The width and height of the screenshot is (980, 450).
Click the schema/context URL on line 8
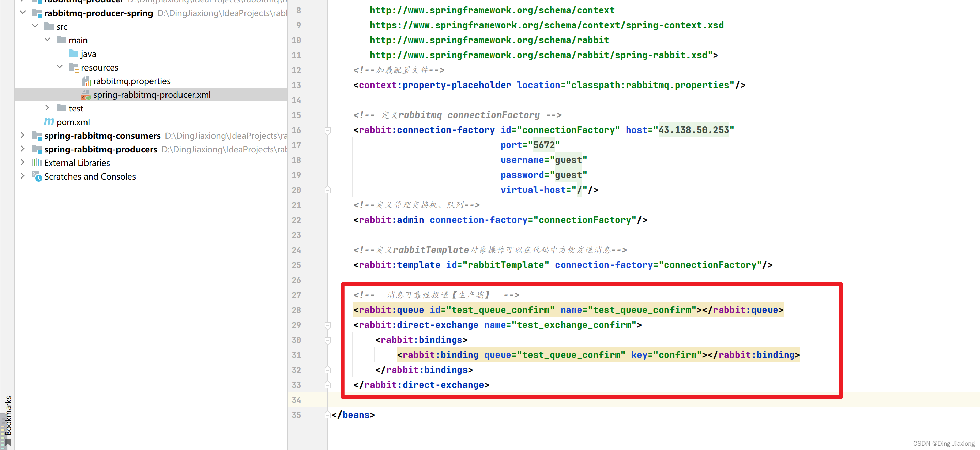coord(492,10)
